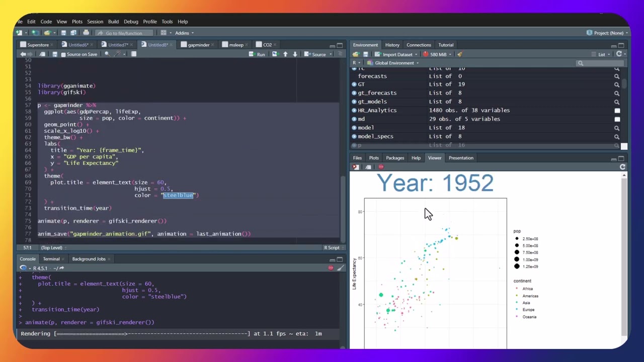Click the highlighted 'steelblue' text in editor

click(178, 195)
